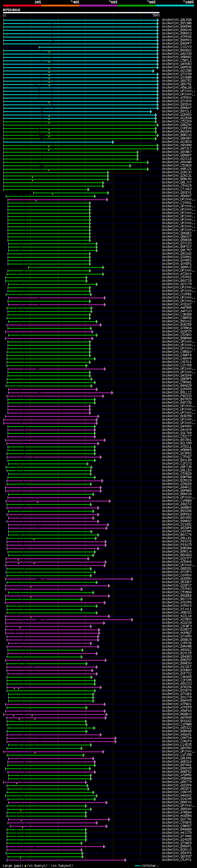Image resolution: width=197 pixels, height=868 pixels.
Task: Click UniRef100_Q58E88 label
Action: click(177, 240)
